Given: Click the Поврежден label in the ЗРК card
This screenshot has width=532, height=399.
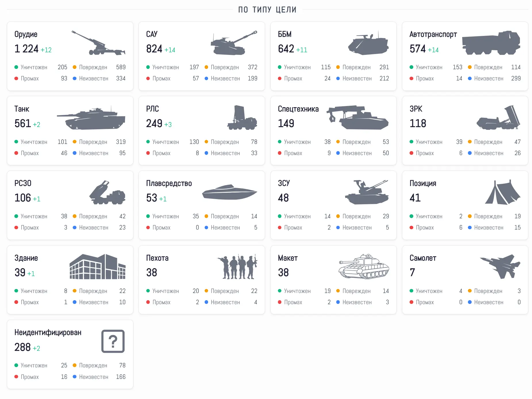Looking at the screenshot, I should tap(488, 142).
